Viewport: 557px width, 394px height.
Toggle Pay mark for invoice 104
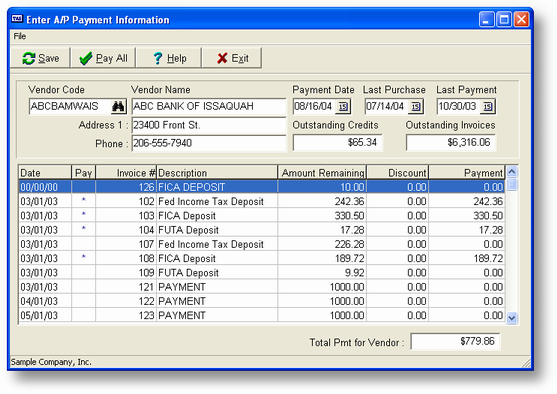(83, 230)
